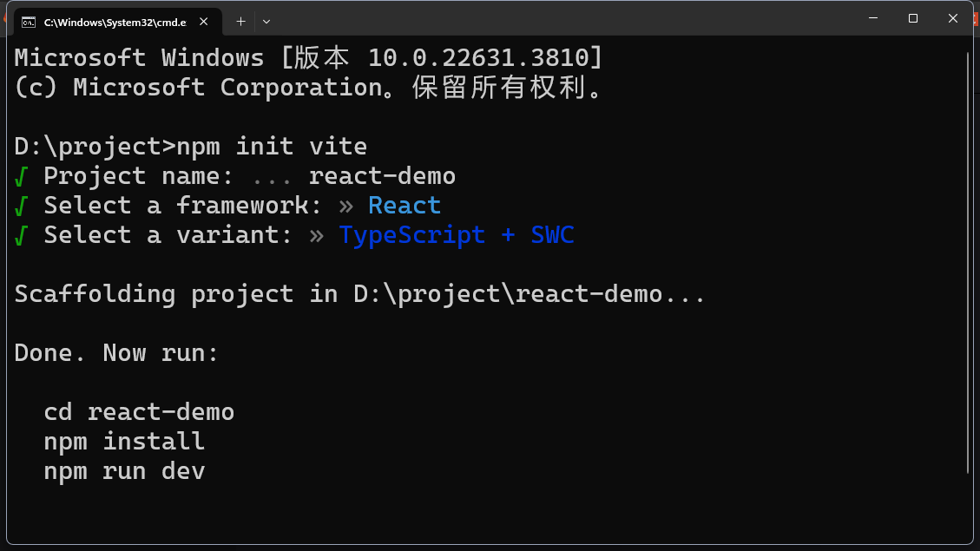
Task: Click the cd react-demo line
Action: [x=139, y=411]
